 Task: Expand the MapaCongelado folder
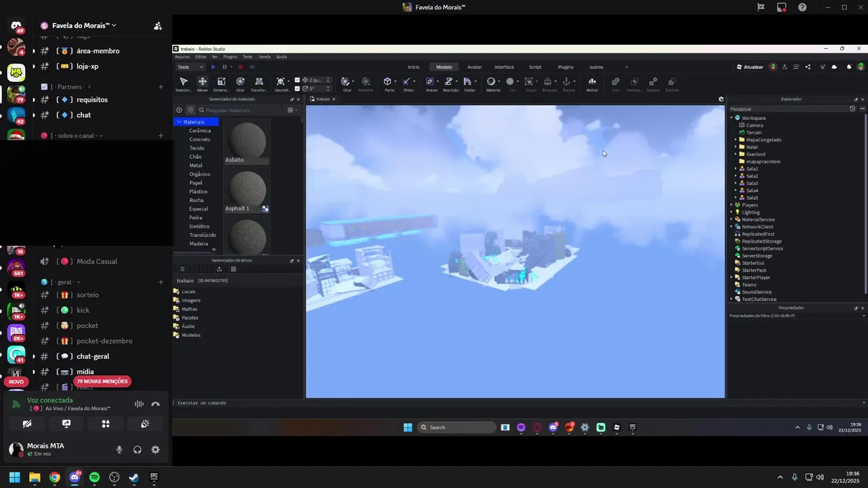point(736,140)
